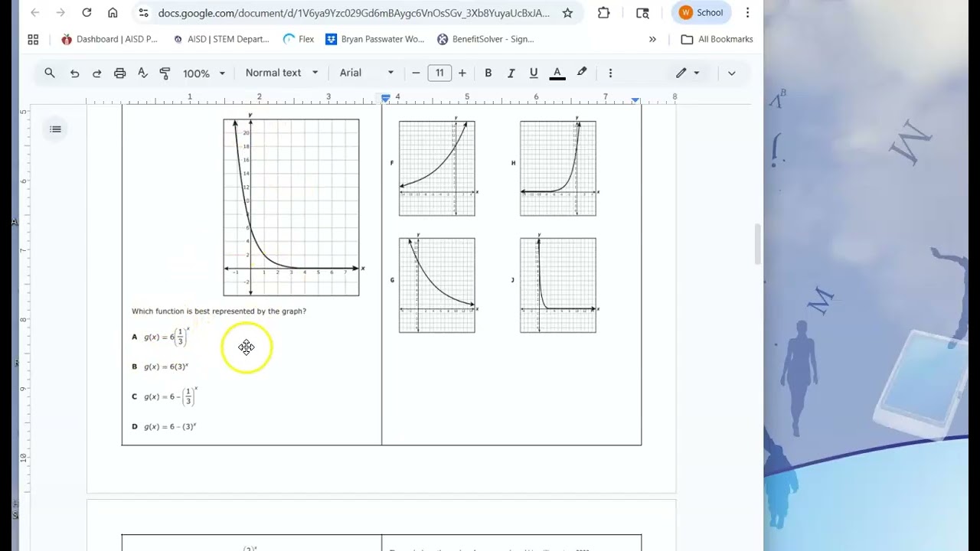Image resolution: width=980 pixels, height=551 pixels.
Task: Open the text color picker
Action: 557,73
